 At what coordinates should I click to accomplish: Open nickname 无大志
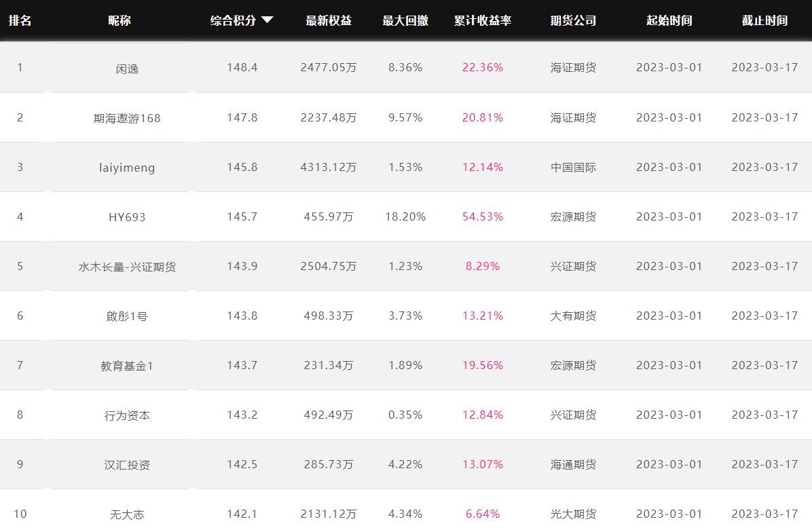[x=127, y=514]
